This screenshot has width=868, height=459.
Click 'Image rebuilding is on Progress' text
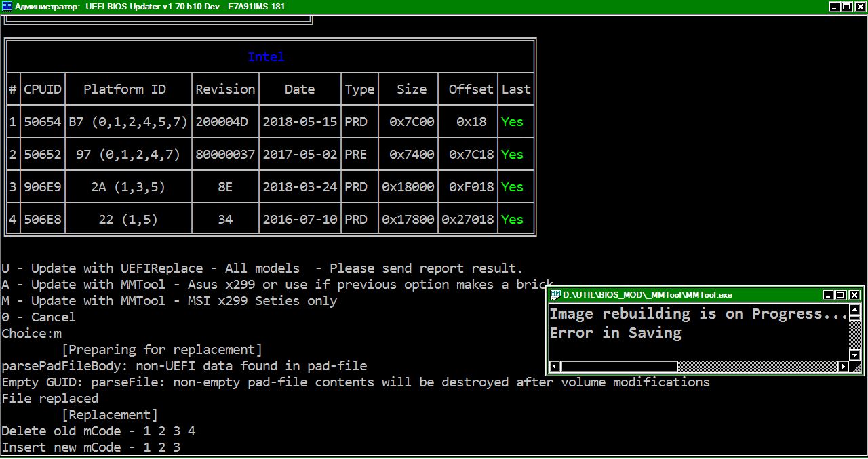(x=698, y=314)
